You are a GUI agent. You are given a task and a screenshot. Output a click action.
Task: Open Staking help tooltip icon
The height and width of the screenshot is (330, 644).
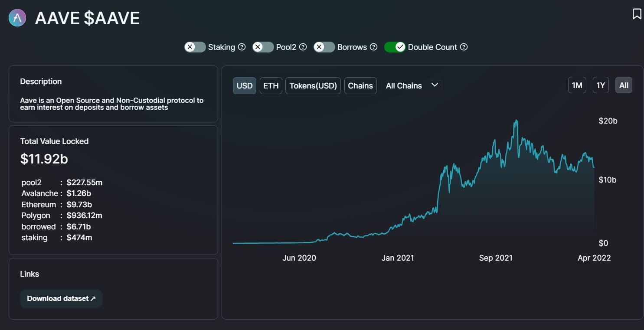[242, 47]
